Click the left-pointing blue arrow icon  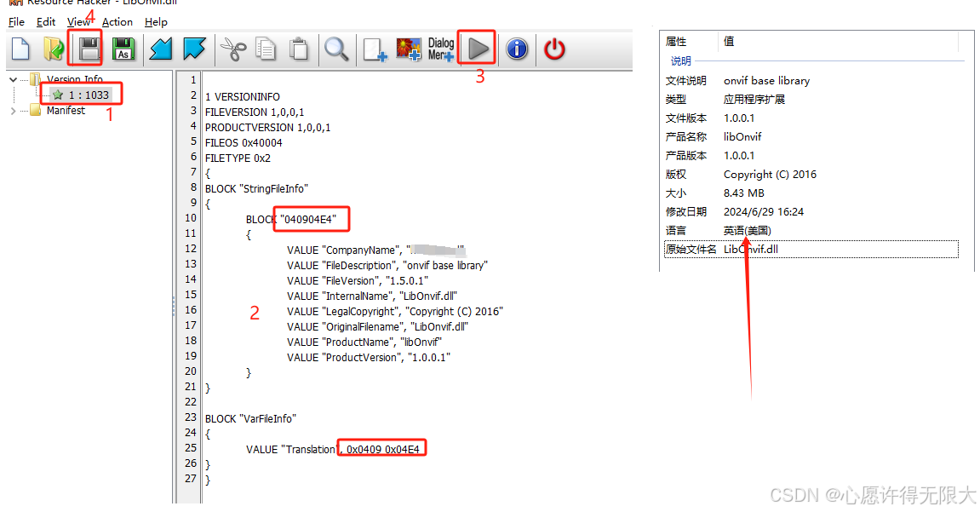click(161, 49)
